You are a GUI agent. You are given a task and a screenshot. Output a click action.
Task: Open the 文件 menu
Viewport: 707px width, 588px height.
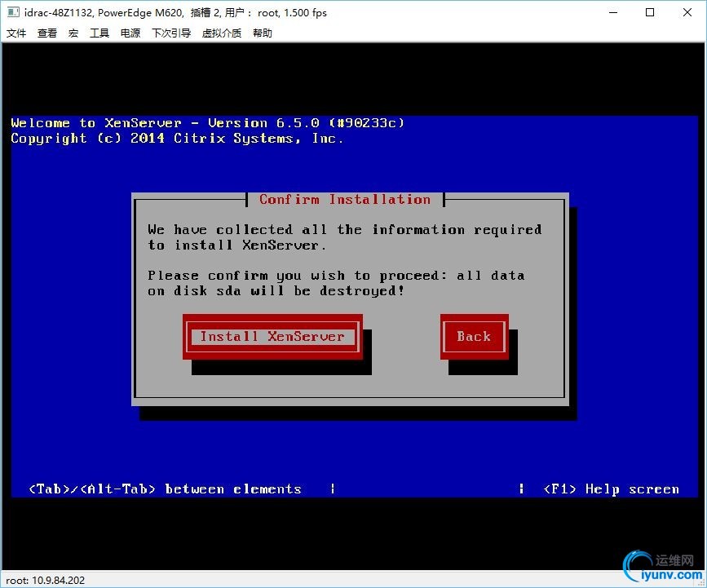[16, 33]
